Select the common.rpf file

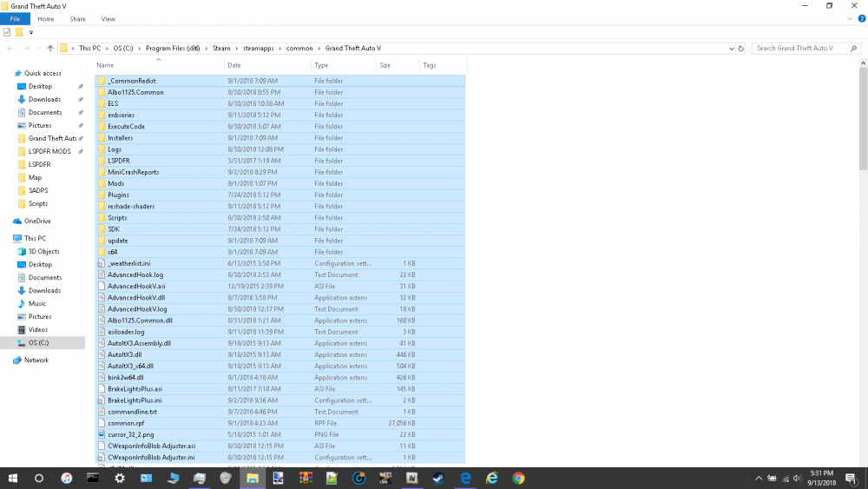(x=280, y=423)
